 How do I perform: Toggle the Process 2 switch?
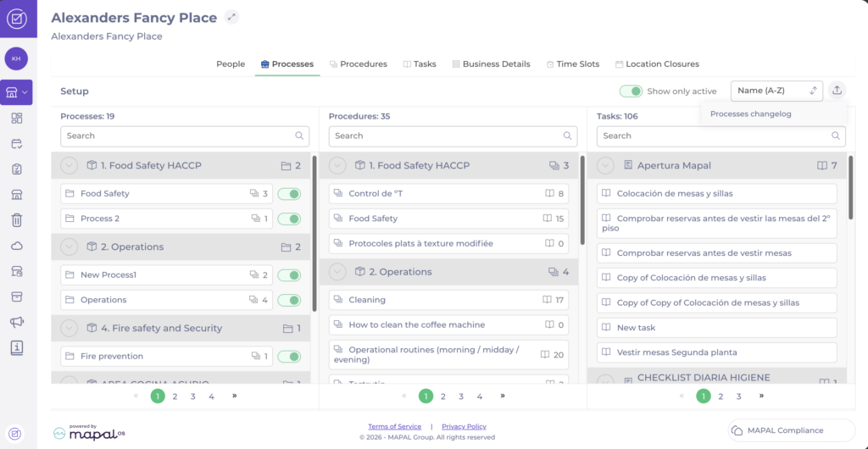coord(289,219)
